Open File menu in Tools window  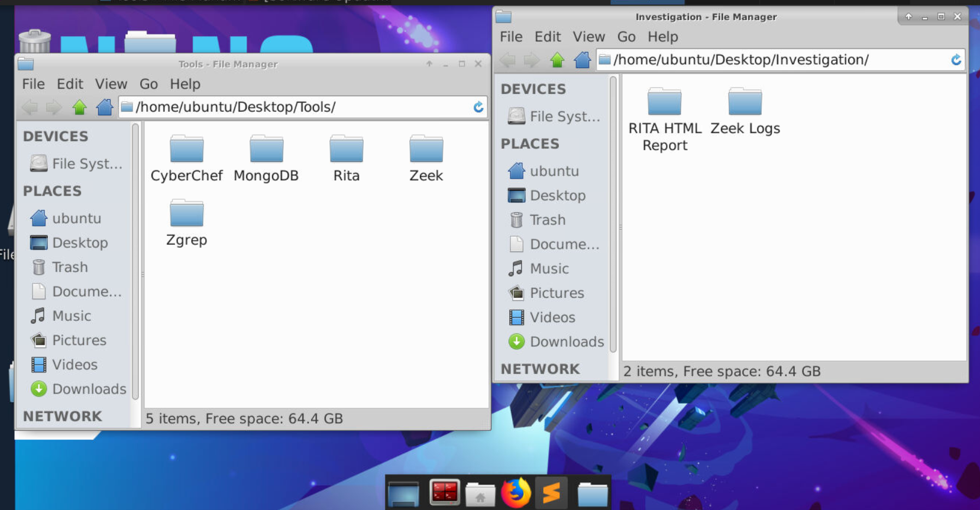click(x=33, y=84)
